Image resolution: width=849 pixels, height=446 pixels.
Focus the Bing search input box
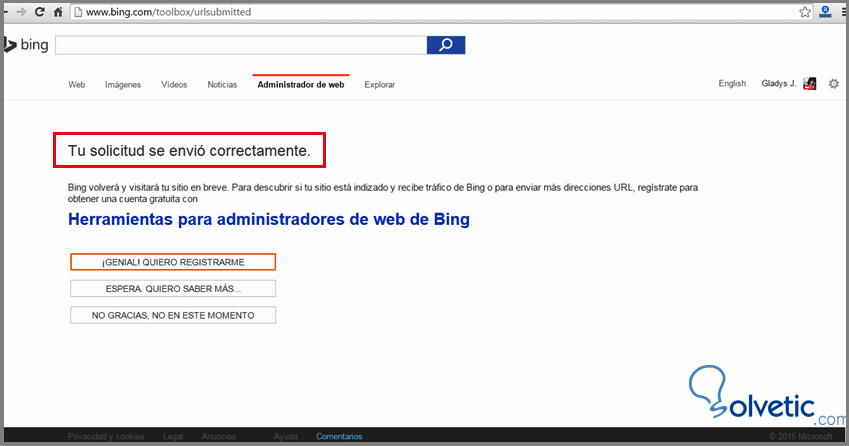(241, 45)
